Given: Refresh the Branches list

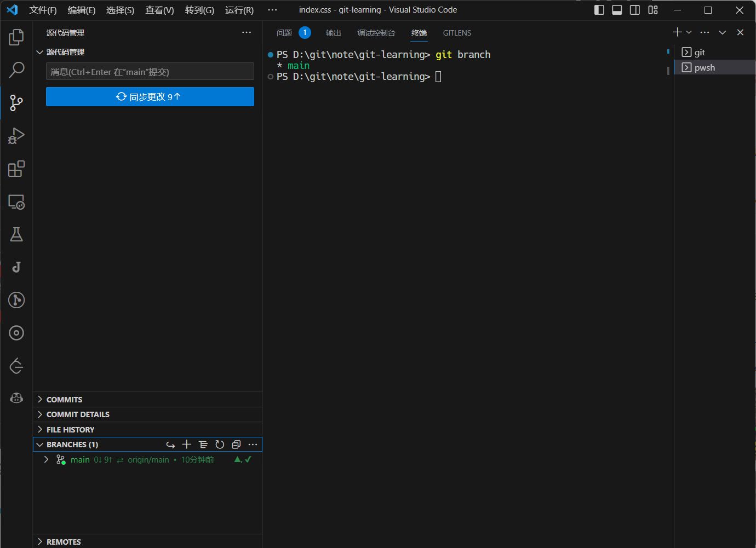Looking at the screenshot, I should [220, 445].
